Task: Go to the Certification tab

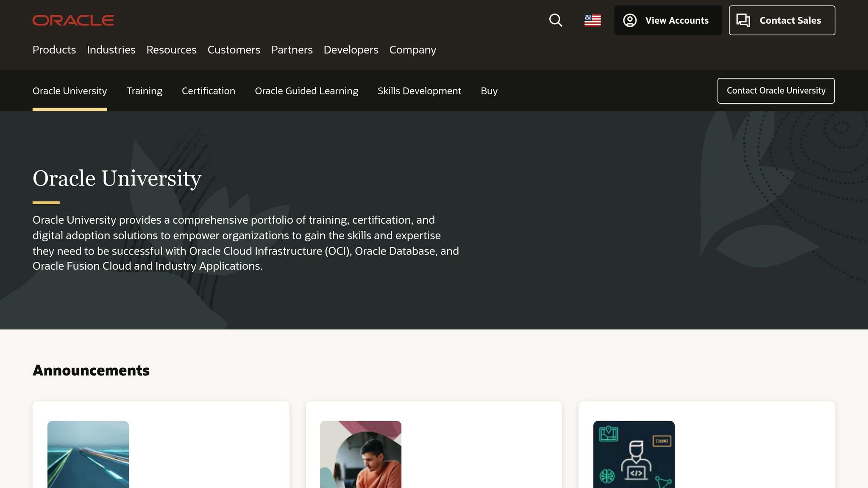Action: coord(209,91)
